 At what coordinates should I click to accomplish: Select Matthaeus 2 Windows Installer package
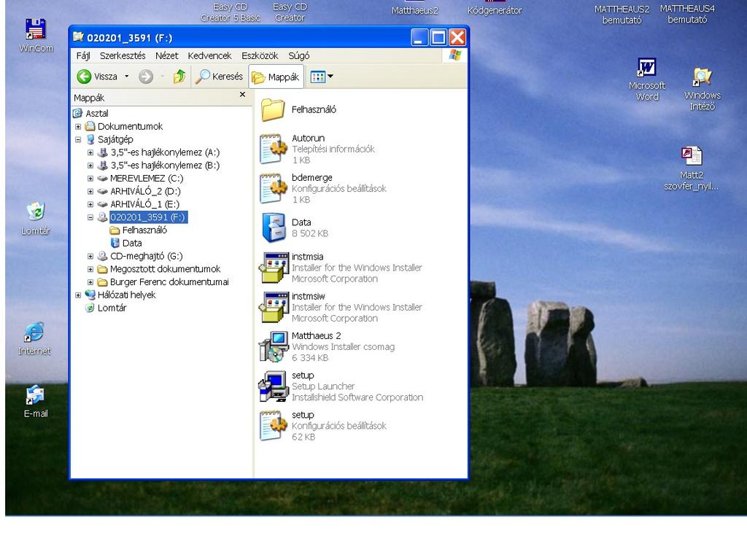tap(327, 346)
